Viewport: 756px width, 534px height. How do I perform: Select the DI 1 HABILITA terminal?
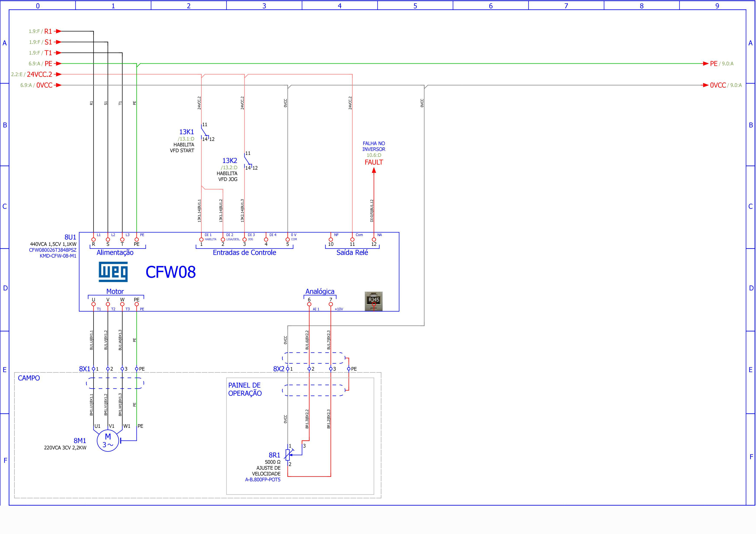tap(201, 240)
